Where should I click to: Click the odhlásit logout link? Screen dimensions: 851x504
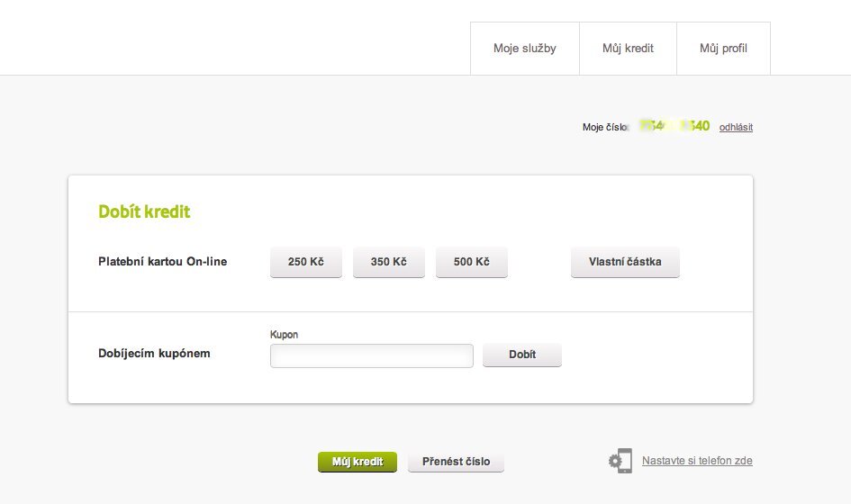[x=736, y=127]
